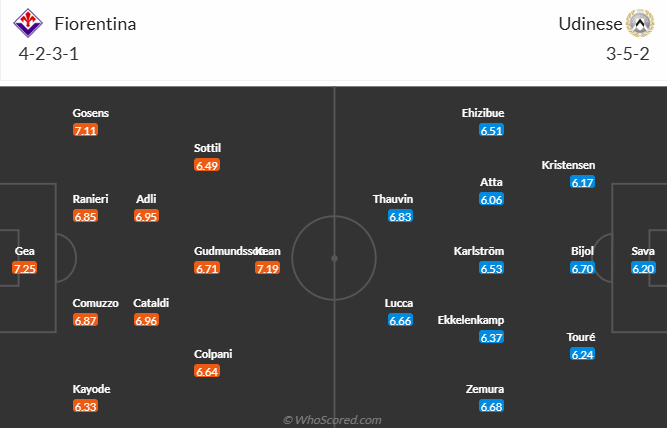Open the Udinese team name link
This screenshot has width=667, height=428.
pos(588,23)
